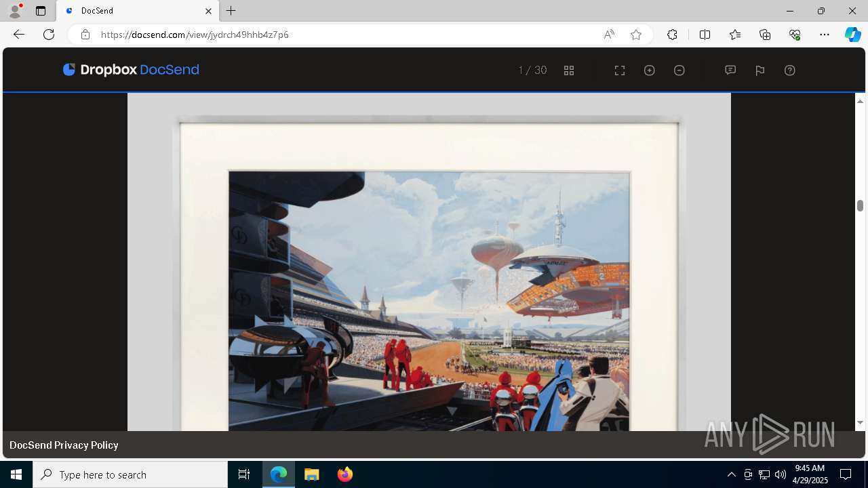Open the volume control tray icon
Image resolution: width=868 pixels, height=488 pixels.
[781, 474]
